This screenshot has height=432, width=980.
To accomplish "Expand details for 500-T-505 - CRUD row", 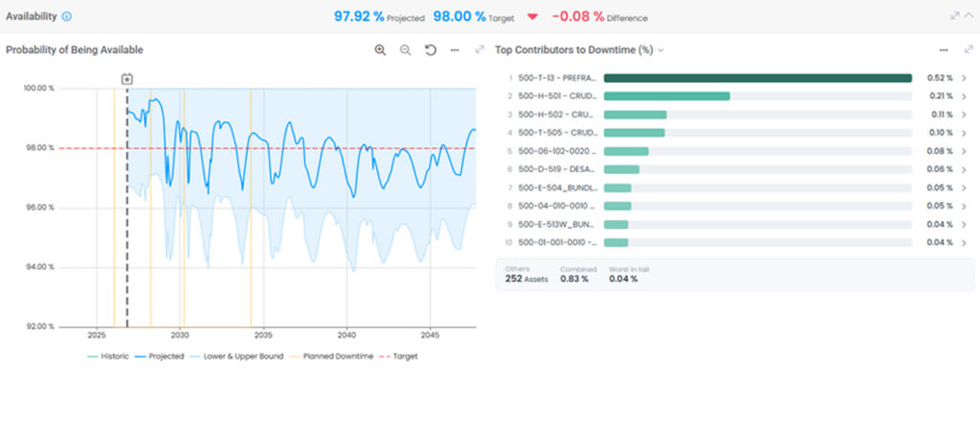I will (965, 133).
